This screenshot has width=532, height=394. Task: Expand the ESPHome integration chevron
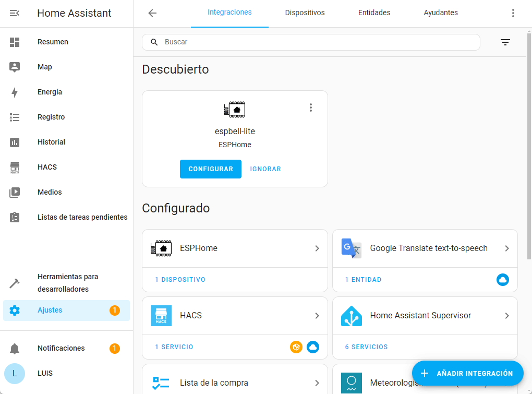317,248
